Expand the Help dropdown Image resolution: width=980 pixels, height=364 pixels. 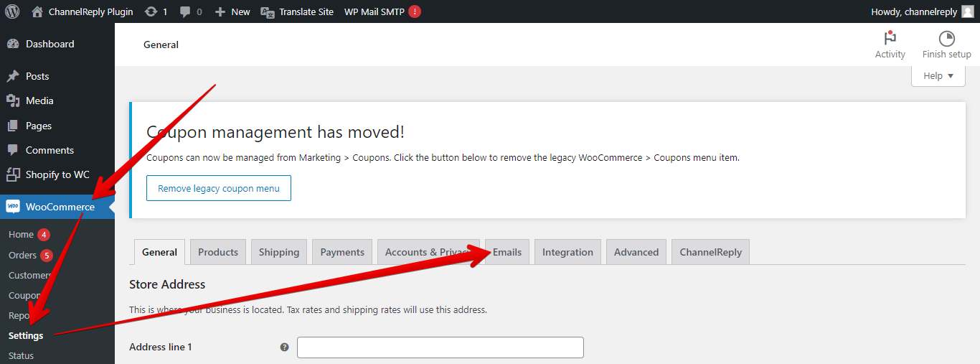pyautogui.click(x=938, y=75)
